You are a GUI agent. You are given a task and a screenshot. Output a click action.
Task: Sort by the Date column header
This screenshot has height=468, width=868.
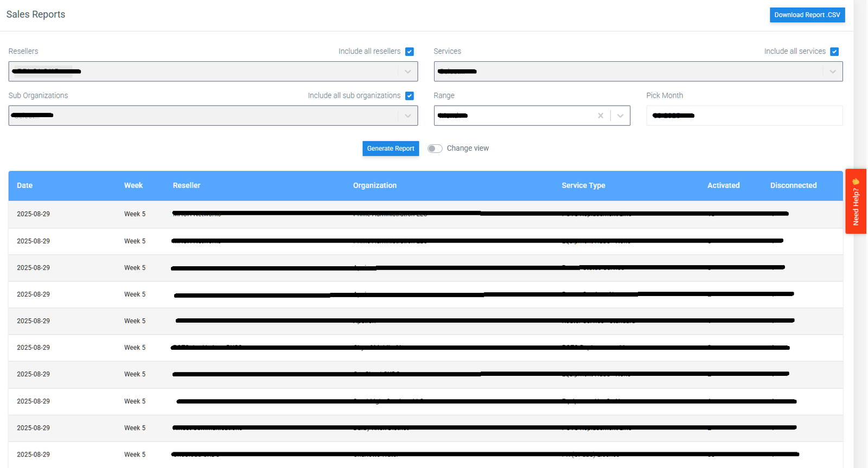coord(24,185)
